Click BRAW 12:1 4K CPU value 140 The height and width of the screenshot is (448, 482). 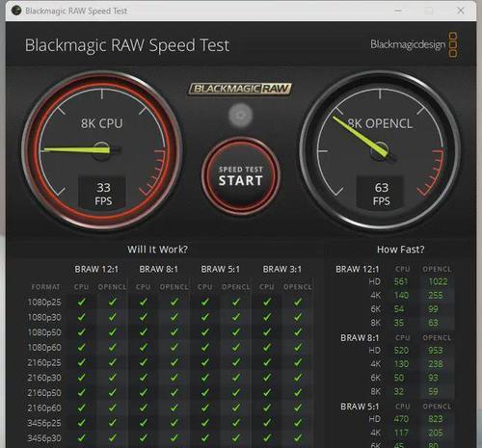point(401,296)
